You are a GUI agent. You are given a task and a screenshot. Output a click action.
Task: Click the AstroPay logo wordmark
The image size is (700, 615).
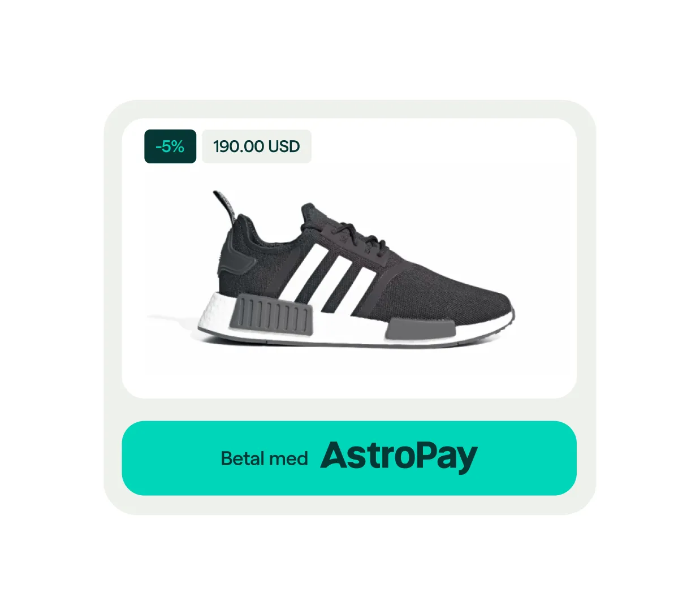pos(399,457)
